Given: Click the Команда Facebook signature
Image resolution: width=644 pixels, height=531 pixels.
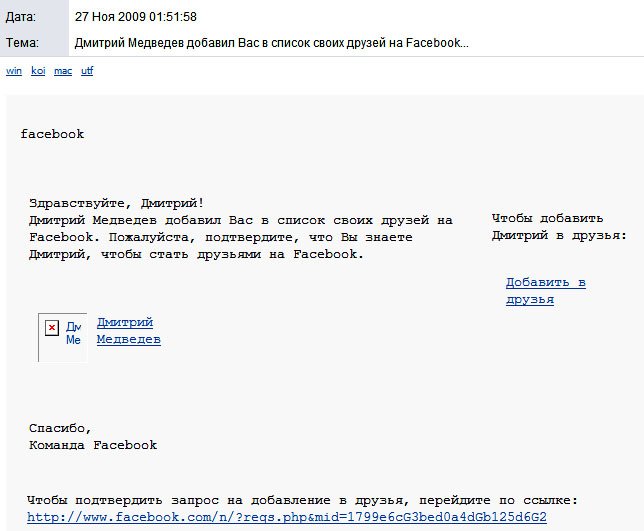Looking at the screenshot, I should 92,445.
